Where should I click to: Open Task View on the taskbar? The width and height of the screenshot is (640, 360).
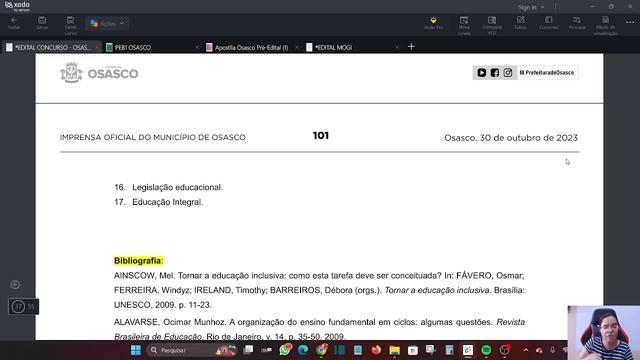click(248, 350)
